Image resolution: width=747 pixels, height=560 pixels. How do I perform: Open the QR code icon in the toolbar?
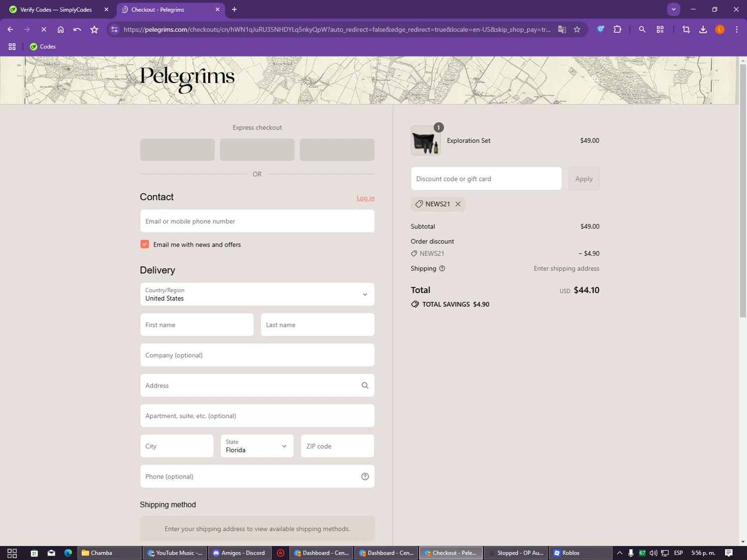tap(660, 29)
